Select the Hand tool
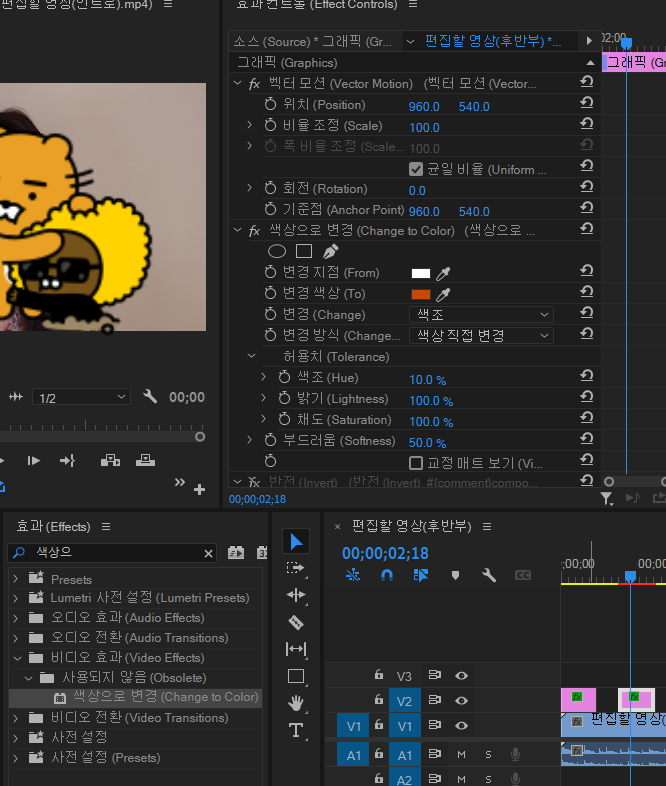666x786 pixels. [296, 703]
